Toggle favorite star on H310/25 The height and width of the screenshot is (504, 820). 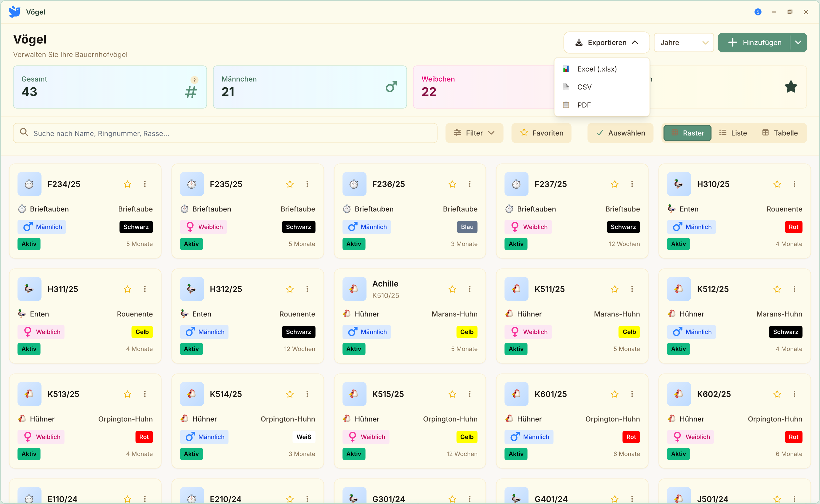pos(777,184)
